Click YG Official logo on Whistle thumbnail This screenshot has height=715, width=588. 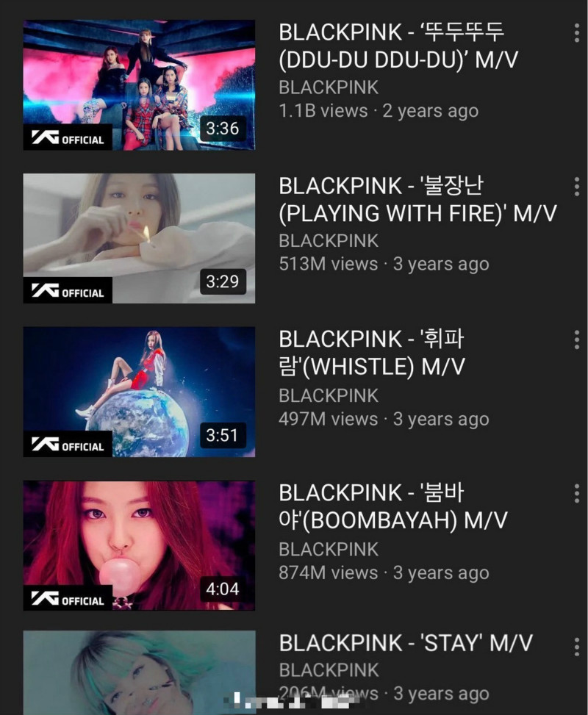tap(68, 444)
